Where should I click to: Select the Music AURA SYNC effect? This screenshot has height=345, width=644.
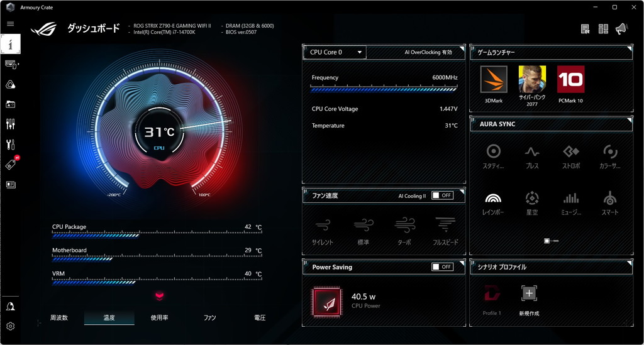tap(571, 204)
